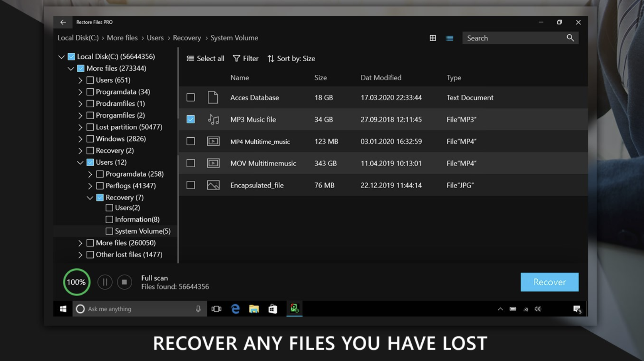
Task: Stop the full scan
Action: pos(124,282)
